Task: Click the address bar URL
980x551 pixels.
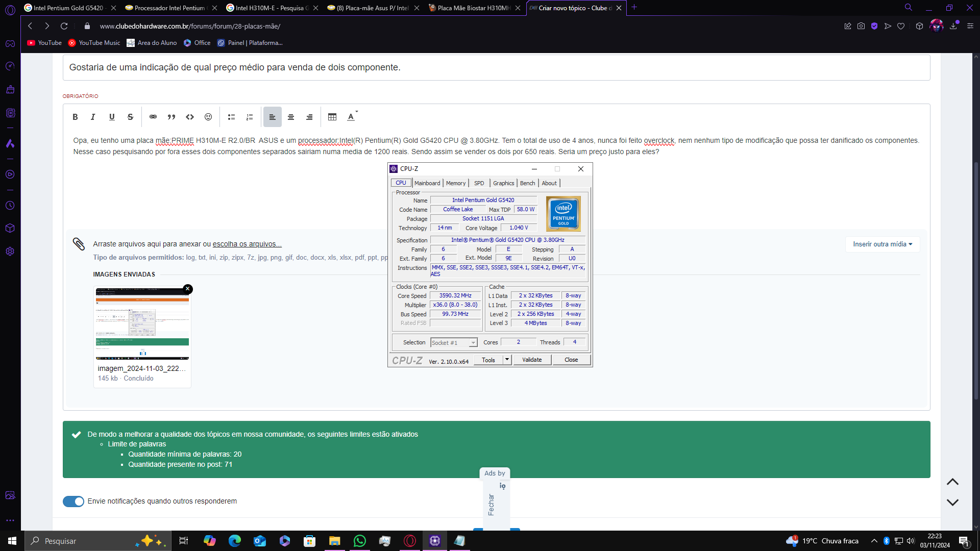Action: pyautogui.click(x=190, y=26)
